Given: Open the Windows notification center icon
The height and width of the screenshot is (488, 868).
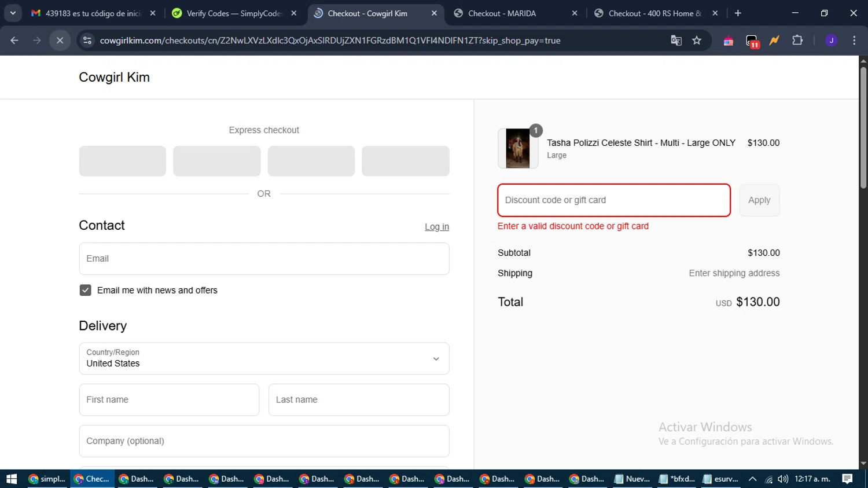Looking at the screenshot, I should [x=847, y=479].
